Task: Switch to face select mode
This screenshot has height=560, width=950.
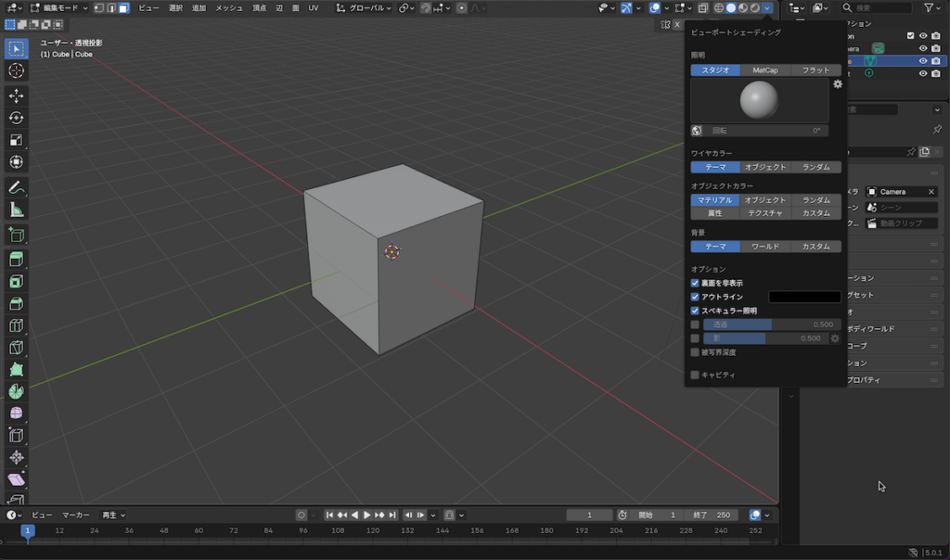Action: pyautogui.click(x=123, y=8)
